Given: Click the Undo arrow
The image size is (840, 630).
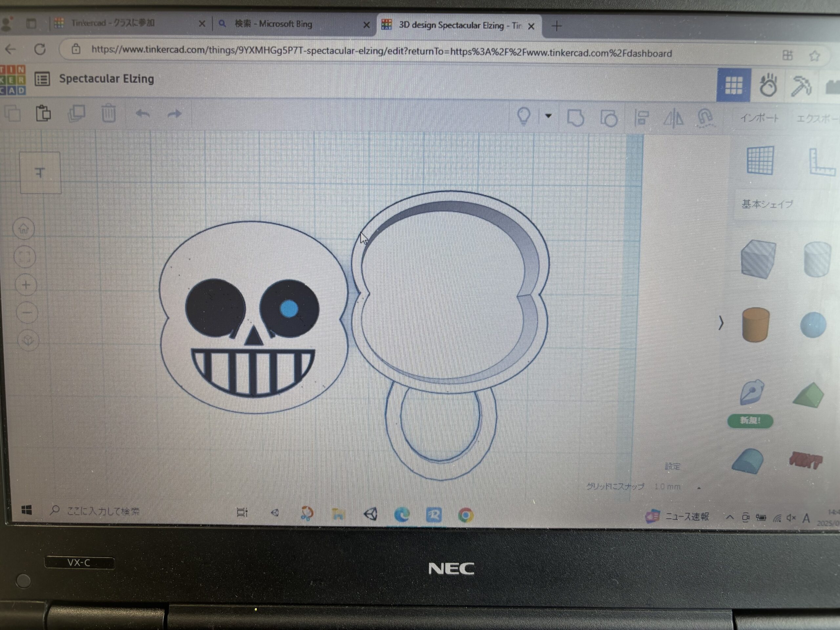Looking at the screenshot, I should pyautogui.click(x=143, y=114).
